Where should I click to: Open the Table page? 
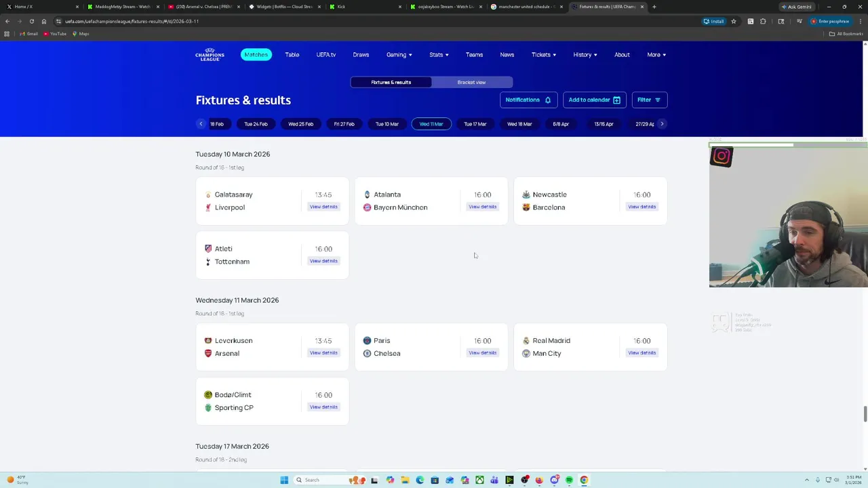pyautogui.click(x=292, y=55)
